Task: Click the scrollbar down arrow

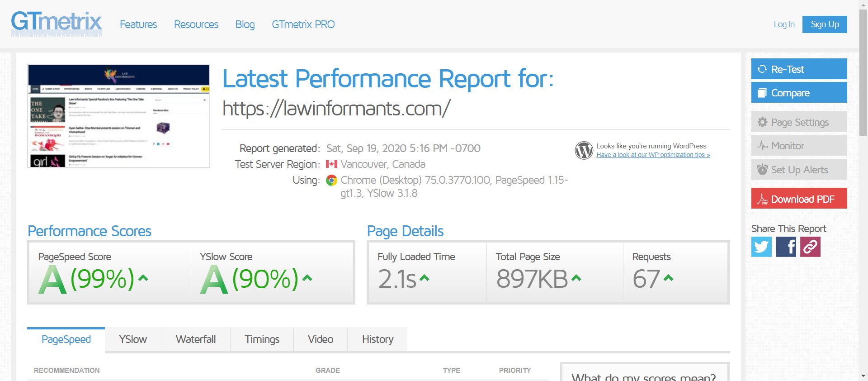Action: tap(863, 376)
